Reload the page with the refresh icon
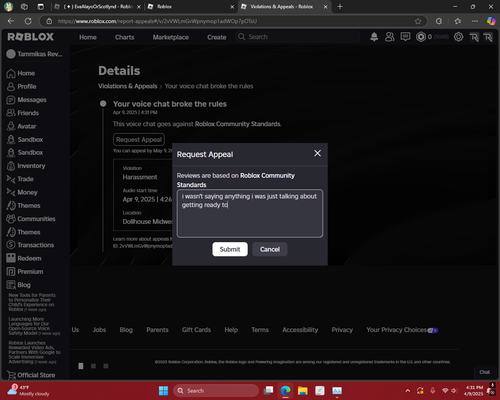 tap(28, 21)
